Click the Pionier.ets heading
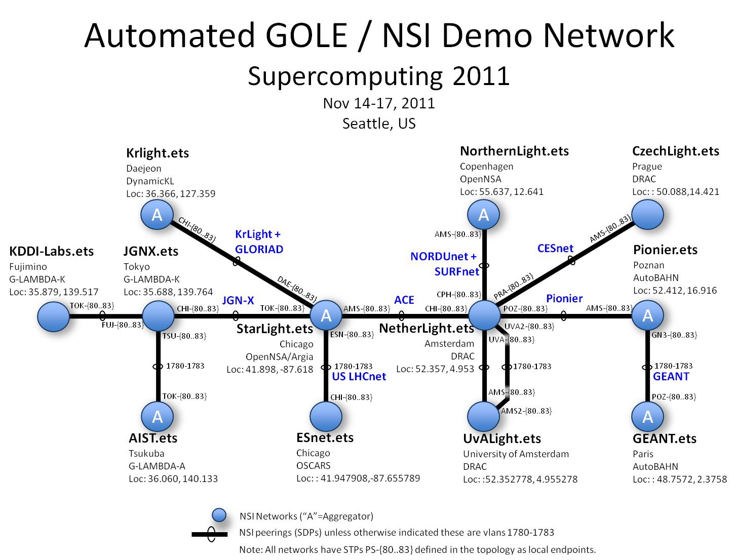The image size is (736, 560). (665, 250)
